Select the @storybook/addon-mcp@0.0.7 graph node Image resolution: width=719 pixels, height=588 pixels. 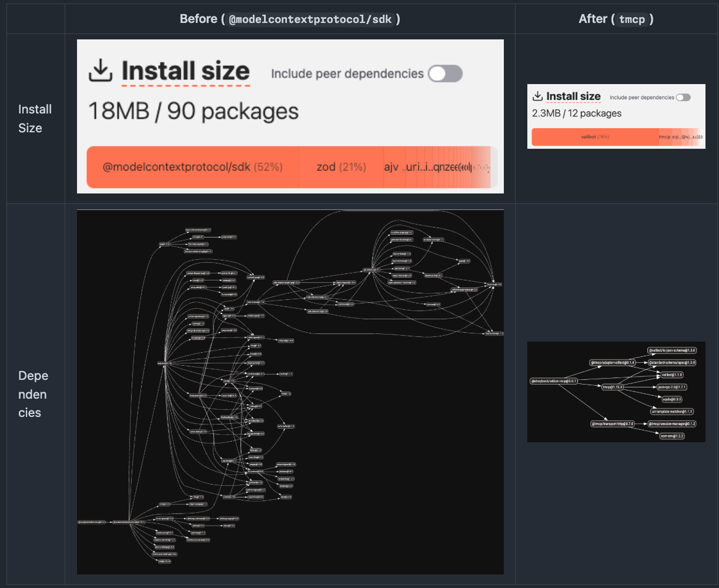point(554,381)
